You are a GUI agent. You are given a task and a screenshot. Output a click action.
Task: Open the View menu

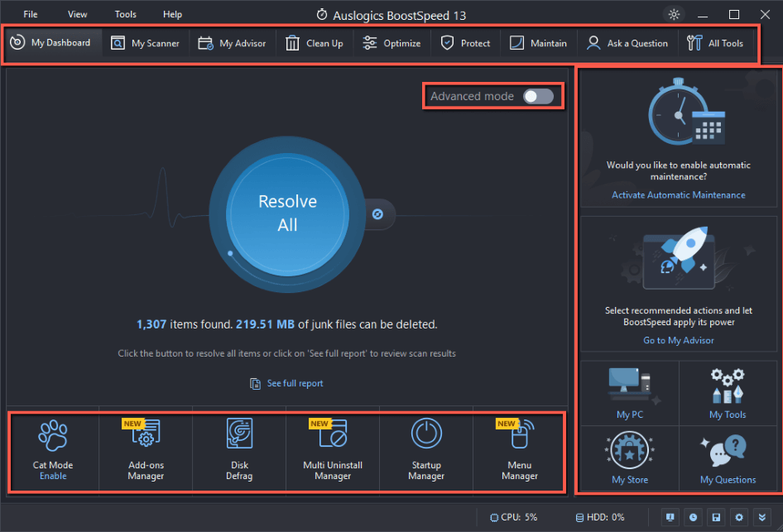pyautogui.click(x=78, y=14)
